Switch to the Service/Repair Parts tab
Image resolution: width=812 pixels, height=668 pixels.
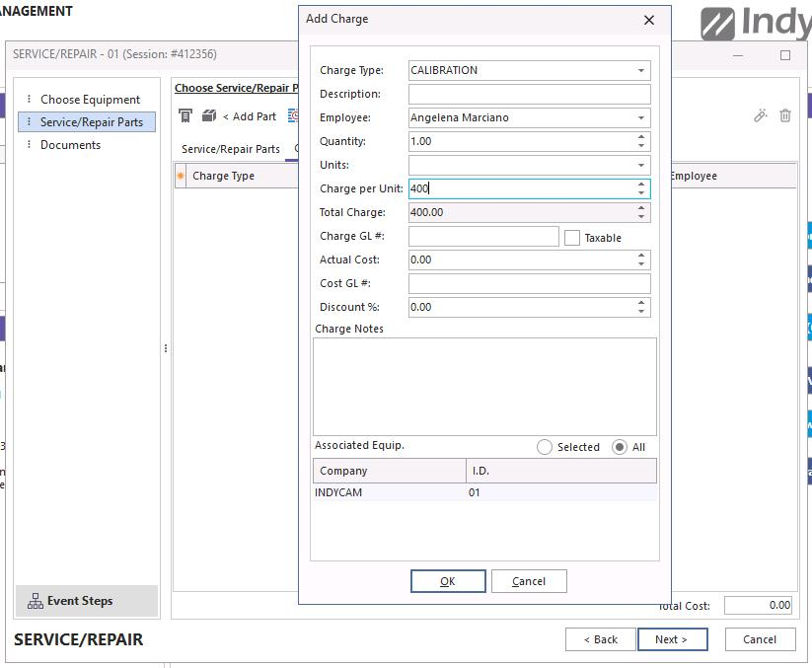[x=231, y=149]
